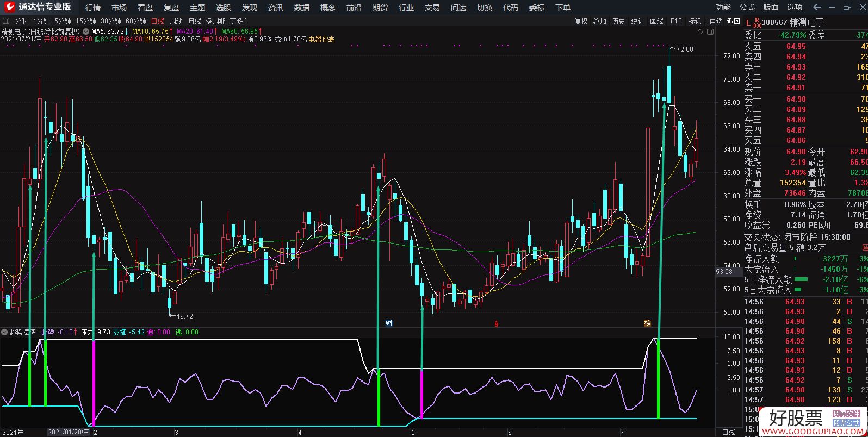Click the 日线 label at bottom right
The image size is (868, 437).
[x=728, y=432]
